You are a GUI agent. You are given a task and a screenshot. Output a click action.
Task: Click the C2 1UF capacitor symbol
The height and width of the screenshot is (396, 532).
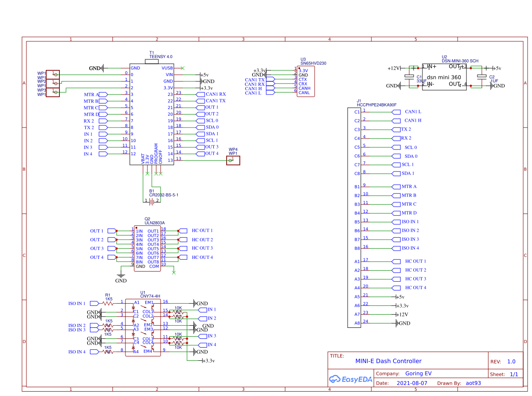coord(482,77)
